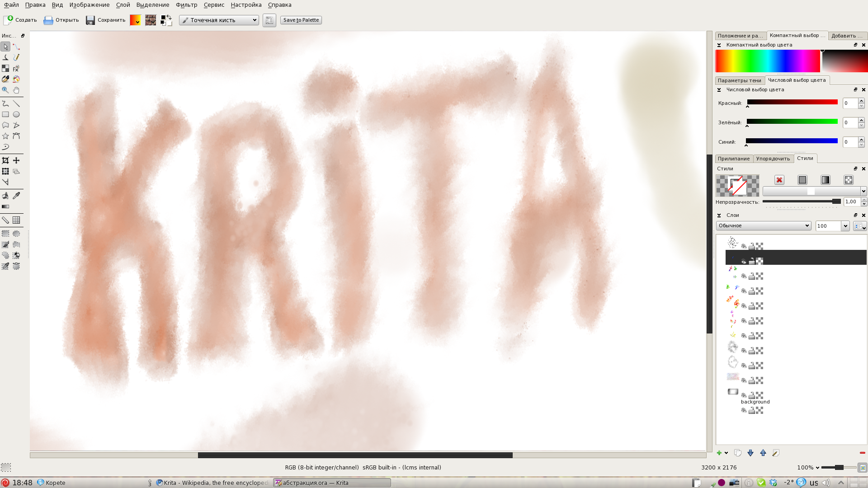The image size is (868, 488).
Task: Select the measure ruler tool
Action: (x=5, y=220)
